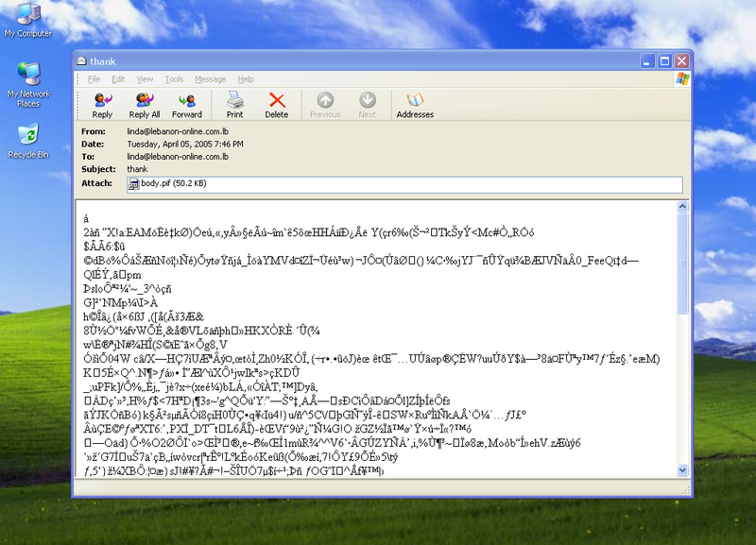Click the scroll up arrow in message body
This screenshot has width=756, height=545.
click(x=682, y=207)
